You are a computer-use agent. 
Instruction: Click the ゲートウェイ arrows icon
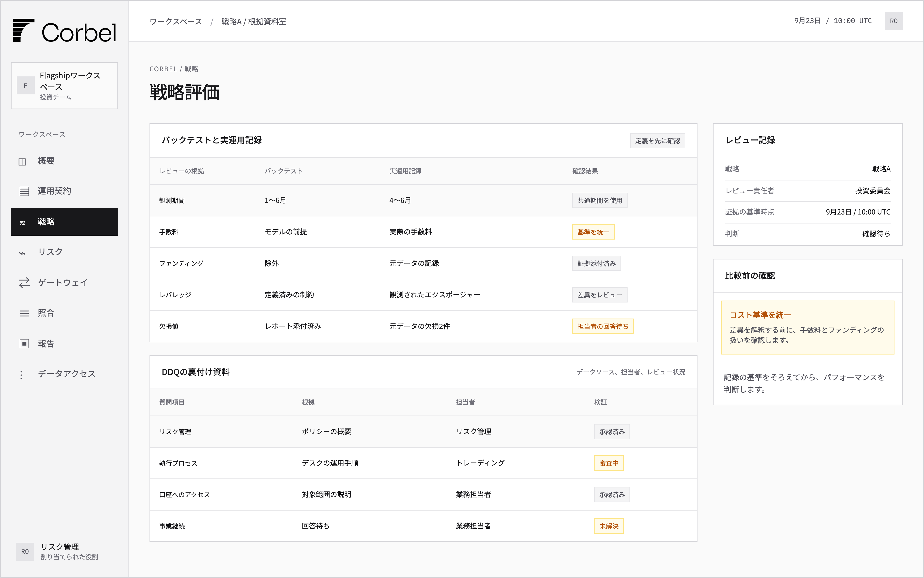point(24,283)
